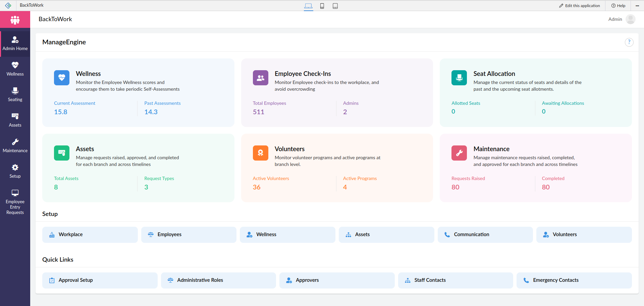The width and height of the screenshot is (644, 306).
Task: Select Admin Home in the sidebar
Action: click(x=15, y=43)
